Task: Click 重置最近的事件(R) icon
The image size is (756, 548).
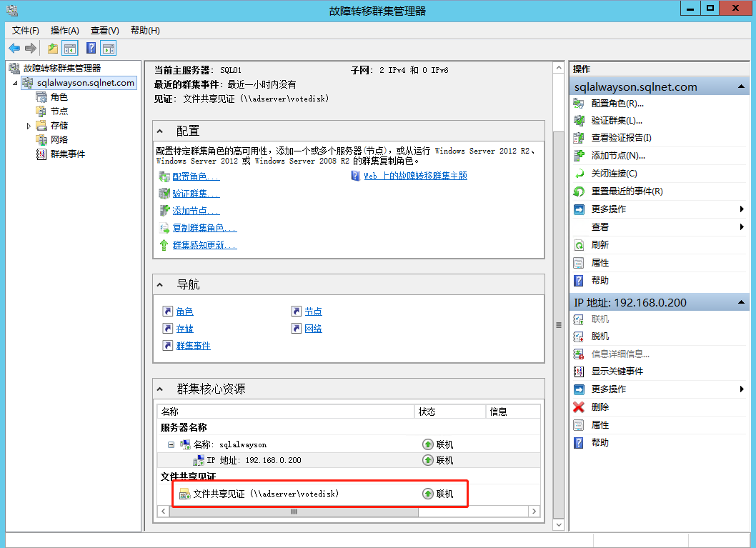Action: (x=579, y=191)
